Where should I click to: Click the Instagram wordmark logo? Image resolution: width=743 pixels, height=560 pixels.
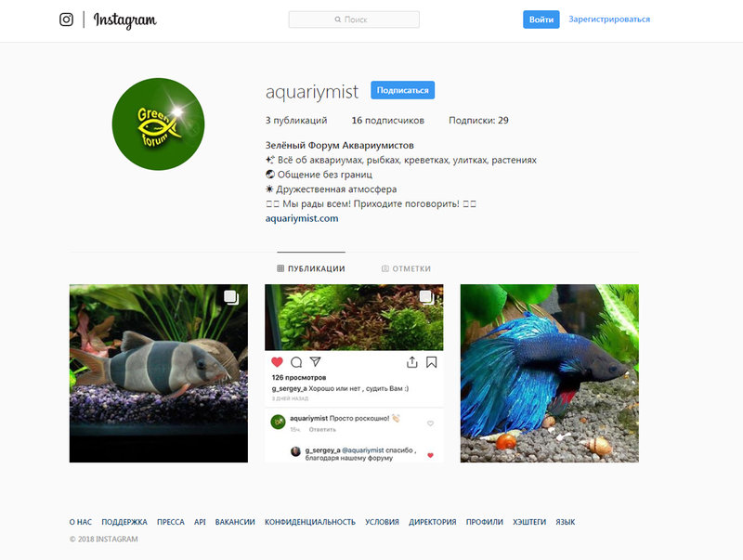click(x=124, y=20)
